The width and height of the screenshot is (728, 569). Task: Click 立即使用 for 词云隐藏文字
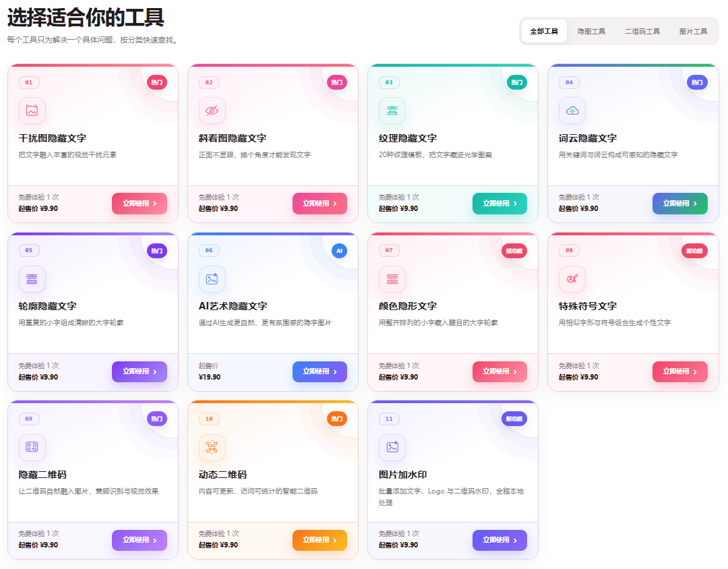[x=679, y=204]
